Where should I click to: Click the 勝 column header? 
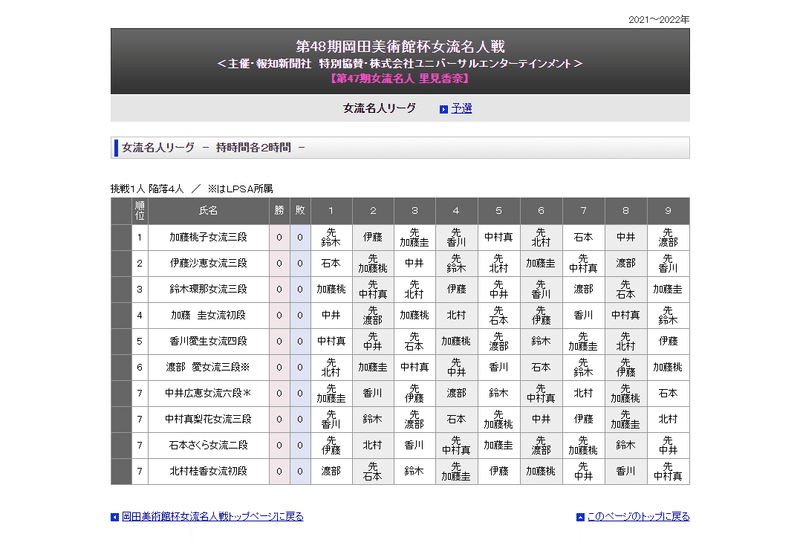point(279,211)
